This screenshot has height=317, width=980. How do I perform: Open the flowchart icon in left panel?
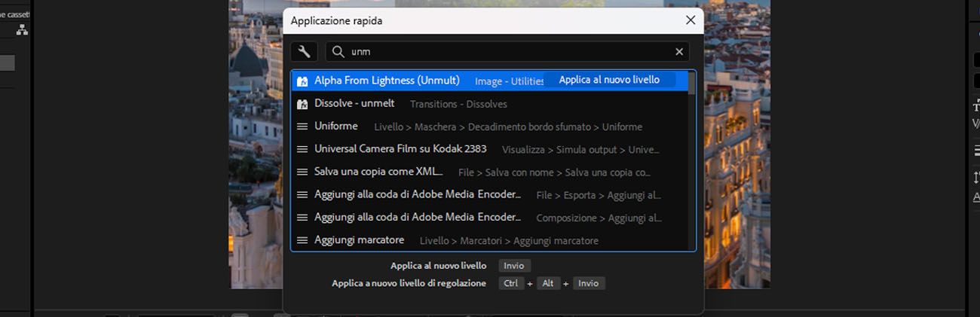pos(22,30)
